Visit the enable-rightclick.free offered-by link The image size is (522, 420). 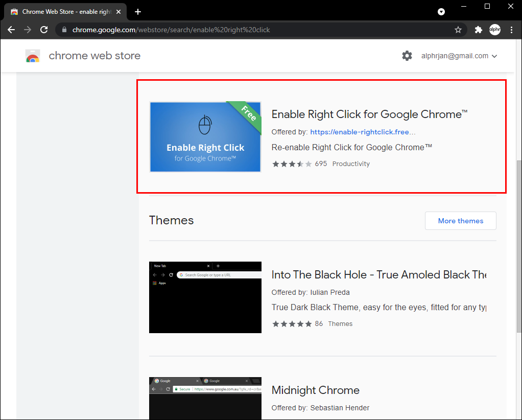(x=363, y=132)
